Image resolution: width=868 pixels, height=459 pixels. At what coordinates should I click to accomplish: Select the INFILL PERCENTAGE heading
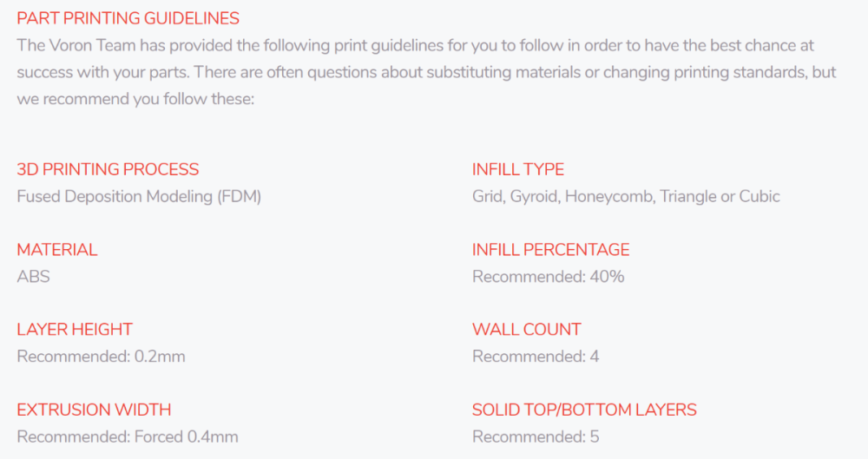(x=551, y=250)
